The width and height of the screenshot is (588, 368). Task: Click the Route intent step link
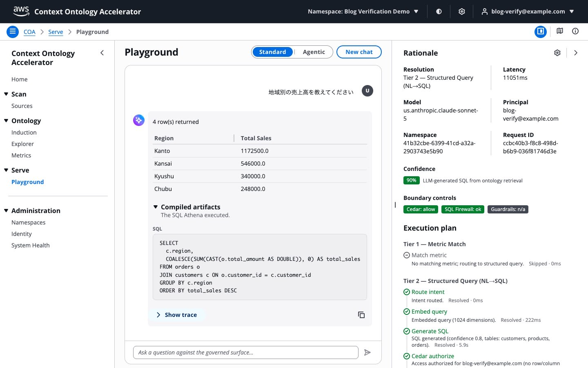428,292
